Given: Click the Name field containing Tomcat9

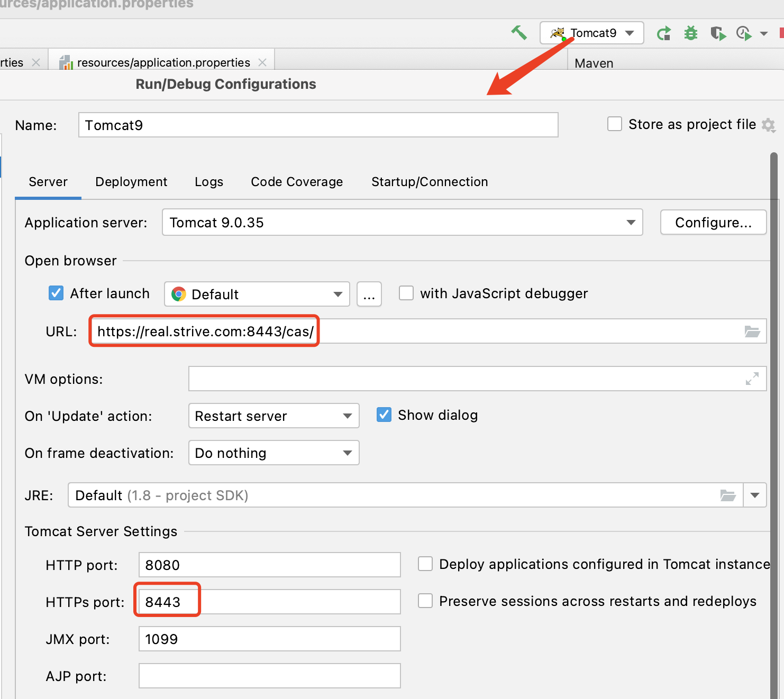Looking at the screenshot, I should [x=318, y=125].
